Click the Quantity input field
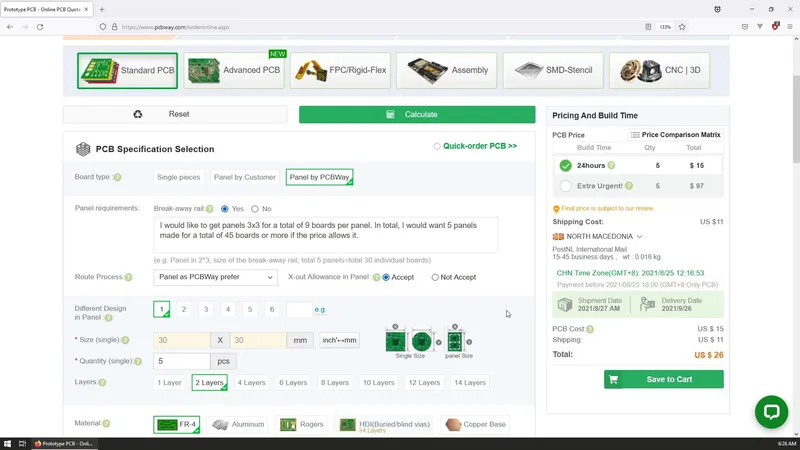 [x=182, y=360]
